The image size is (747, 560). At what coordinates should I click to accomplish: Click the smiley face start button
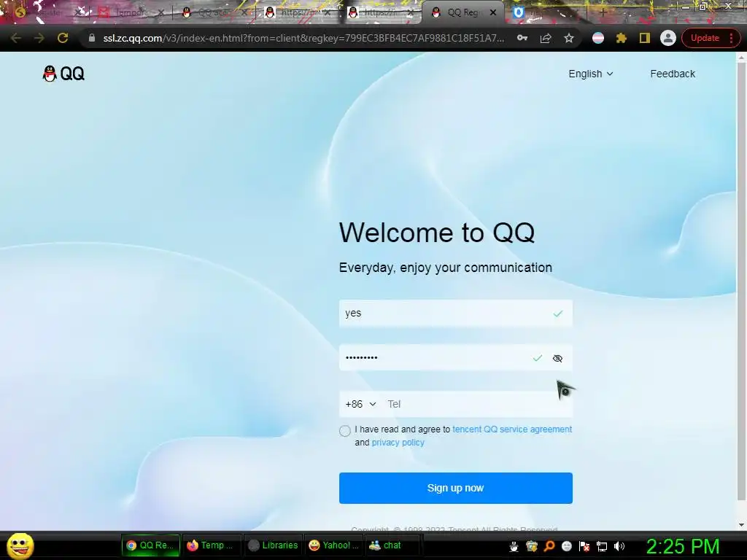(20, 545)
